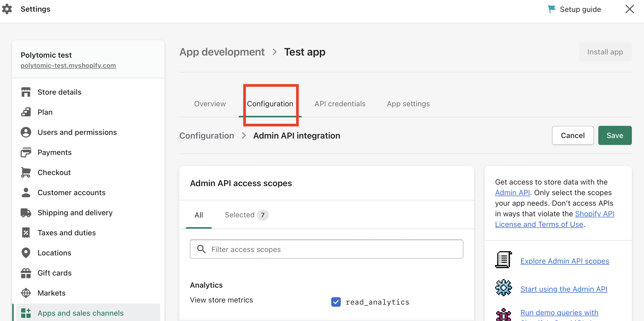Click the Users and permissions avatar icon
This screenshot has height=321, width=644.
point(26,132)
